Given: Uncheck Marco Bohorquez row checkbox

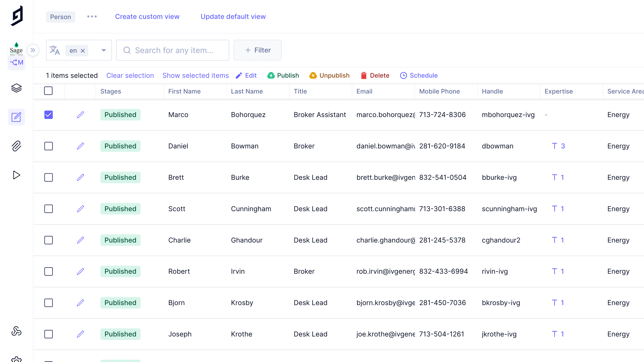Looking at the screenshot, I should pyautogui.click(x=49, y=115).
